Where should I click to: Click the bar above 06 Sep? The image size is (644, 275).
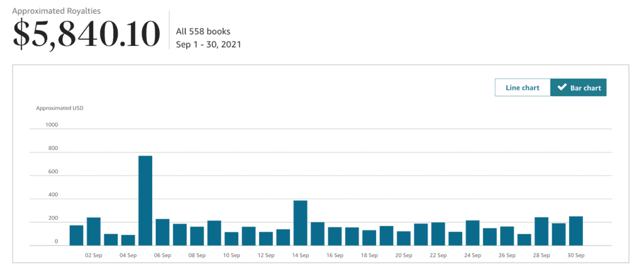163,232
